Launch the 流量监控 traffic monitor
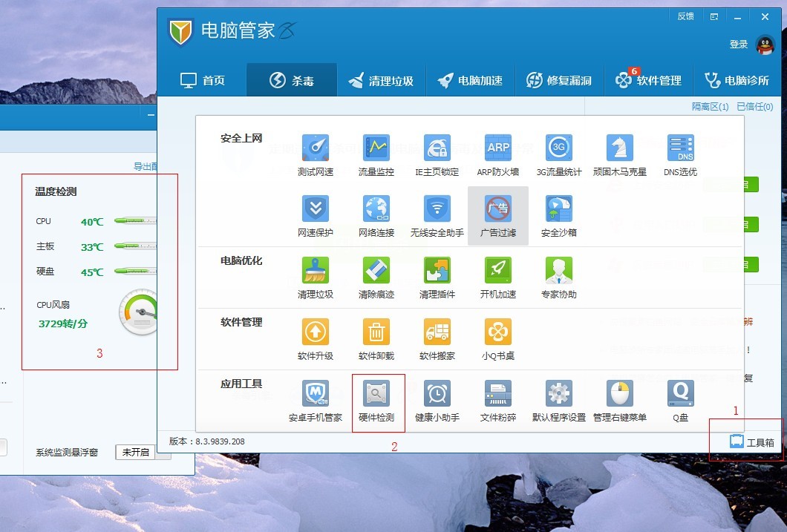This screenshot has width=787, height=532. tap(376, 155)
